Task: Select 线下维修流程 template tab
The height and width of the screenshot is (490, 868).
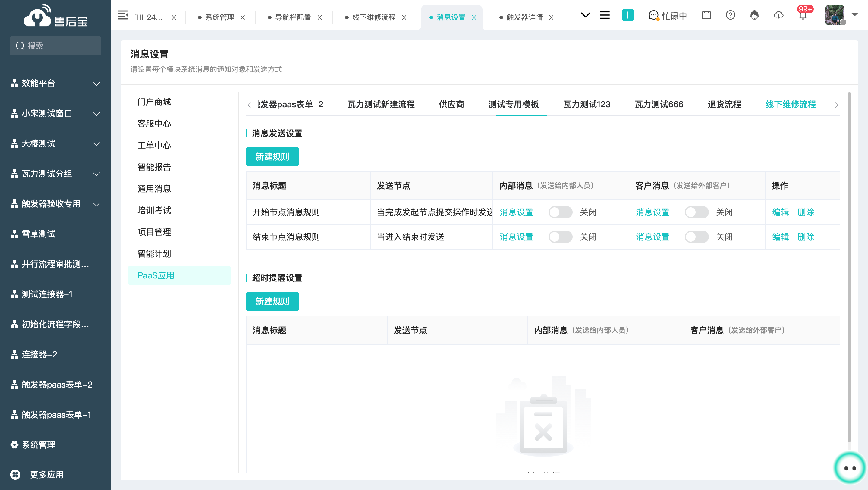Action: tap(791, 105)
